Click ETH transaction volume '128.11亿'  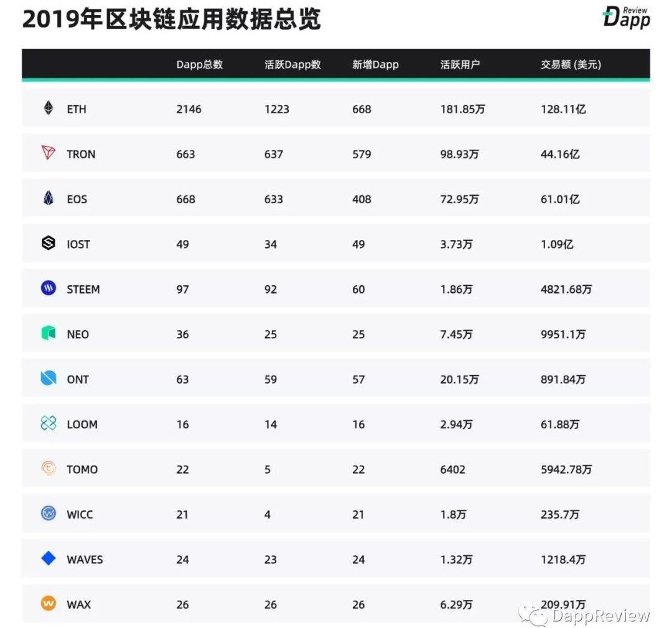(563, 109)
